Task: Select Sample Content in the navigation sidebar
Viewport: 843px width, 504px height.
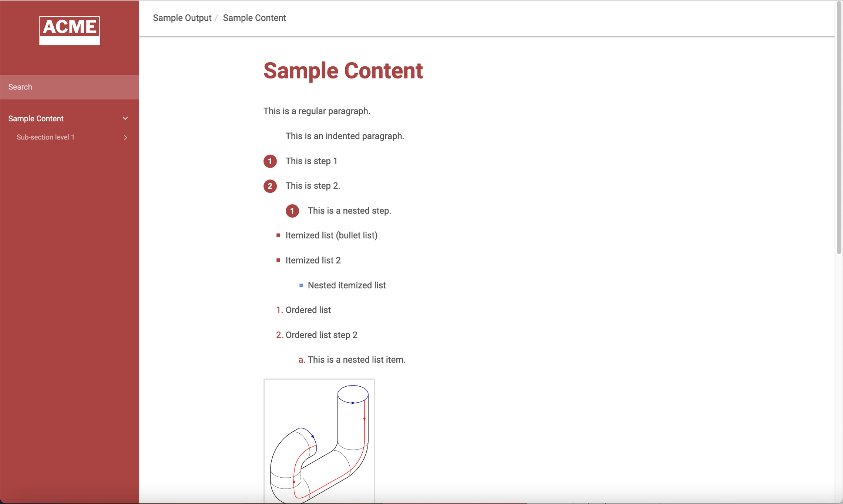Action: tap(36, 118)
